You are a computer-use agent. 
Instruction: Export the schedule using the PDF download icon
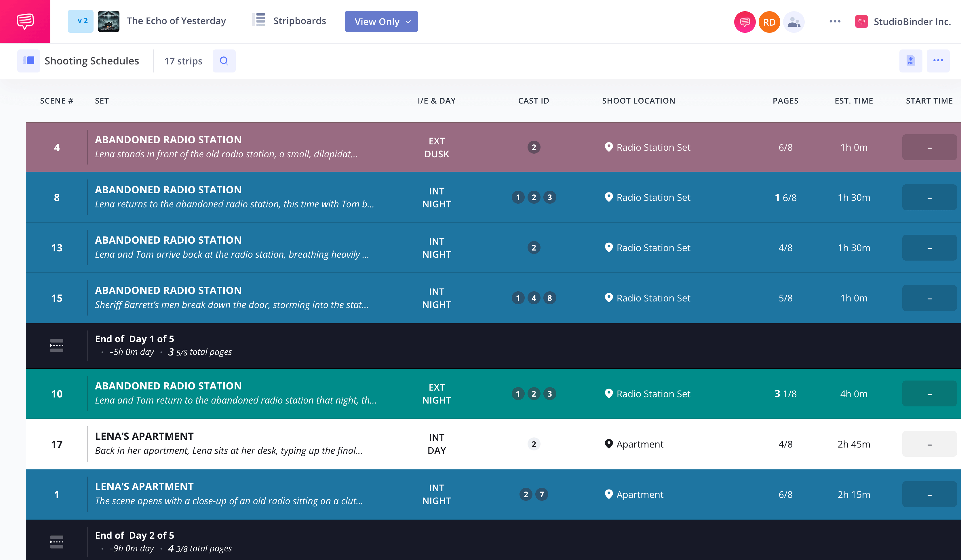911,61
